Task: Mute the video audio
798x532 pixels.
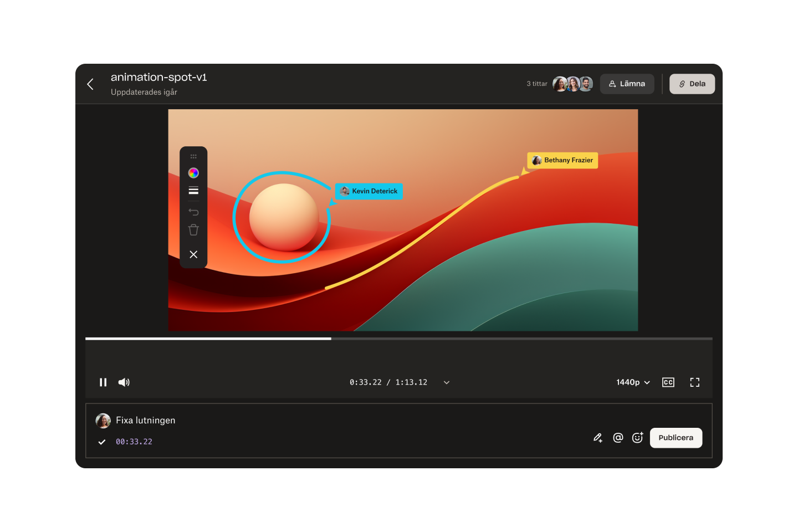Action: pos(124,382)
